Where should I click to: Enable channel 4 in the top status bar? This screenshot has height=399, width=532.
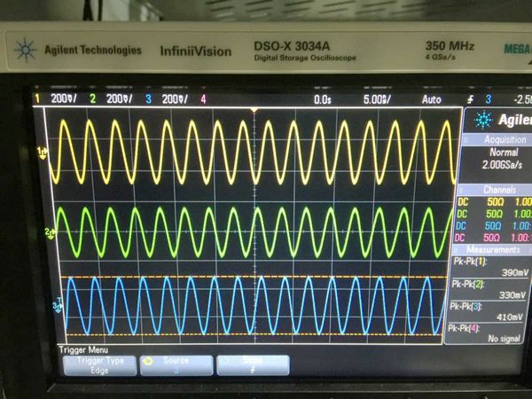[x=203, y=98]
